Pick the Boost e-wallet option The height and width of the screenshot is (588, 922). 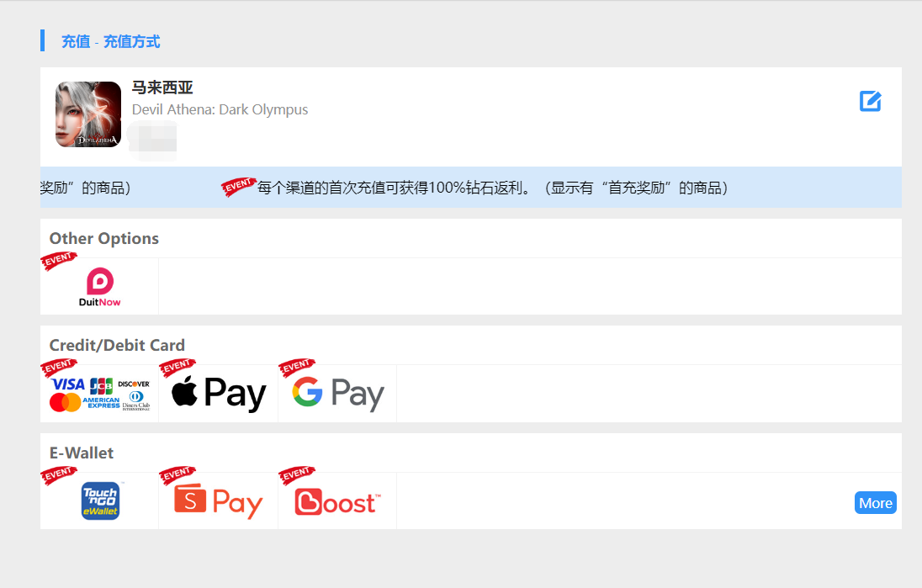tap(337, 501)
